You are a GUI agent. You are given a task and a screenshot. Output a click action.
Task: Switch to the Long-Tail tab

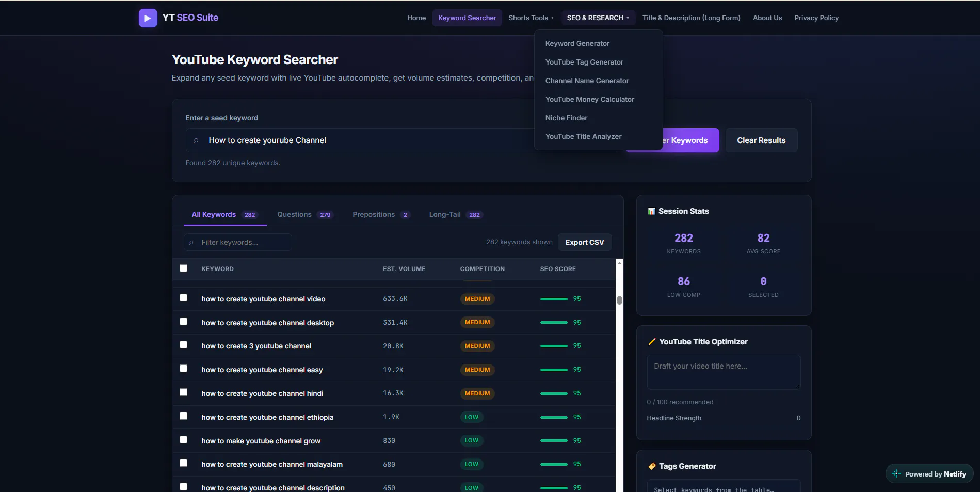[456, 215]
